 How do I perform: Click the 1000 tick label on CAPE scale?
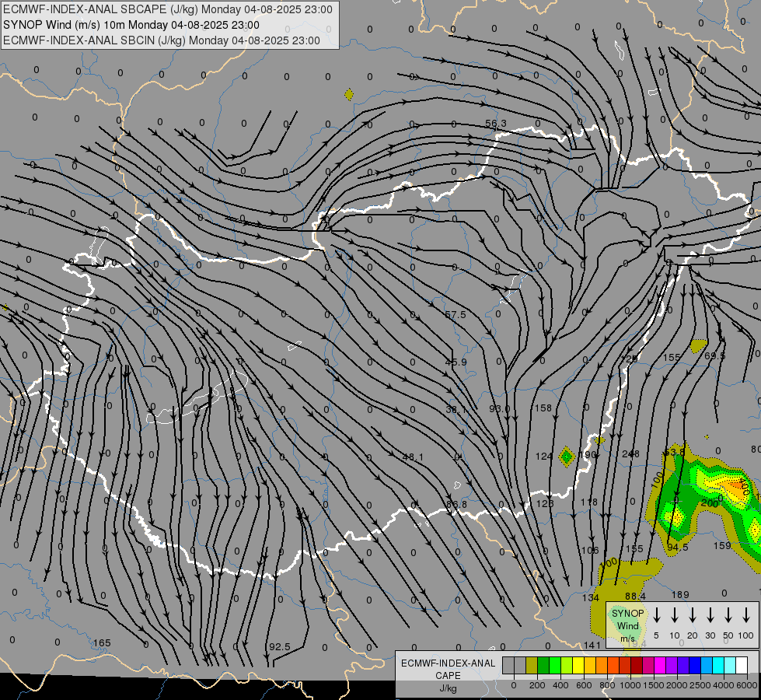tap(630, 685)
